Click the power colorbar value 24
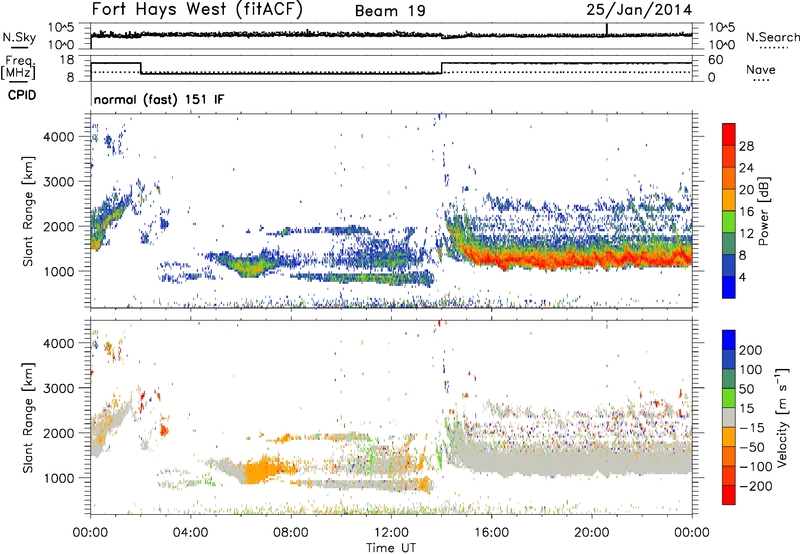The image size is (800, 554). (x=746, y=168)
